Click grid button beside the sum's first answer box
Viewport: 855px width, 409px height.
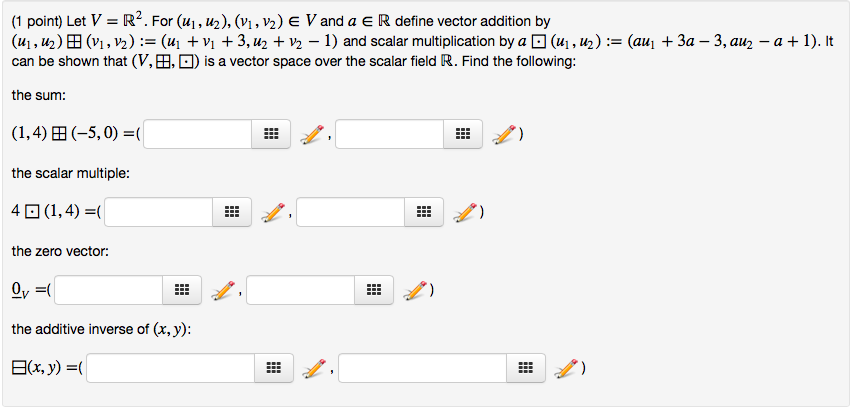271,134
